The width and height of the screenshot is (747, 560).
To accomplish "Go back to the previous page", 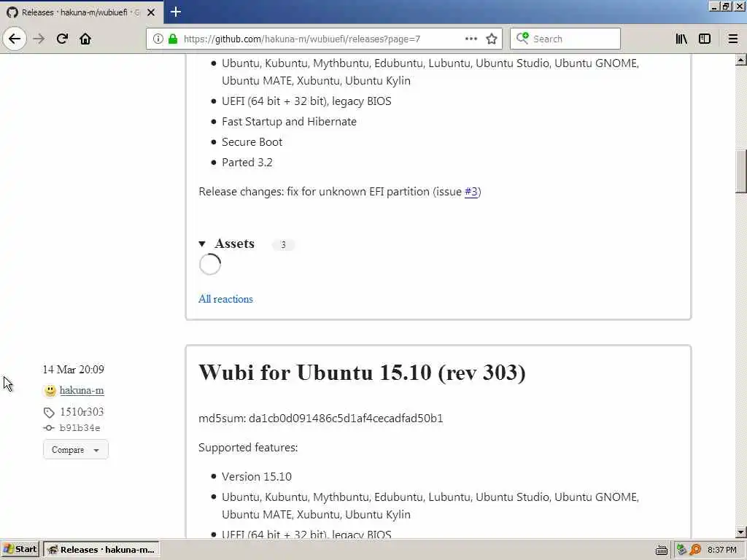I will click(x=15, y=39).
